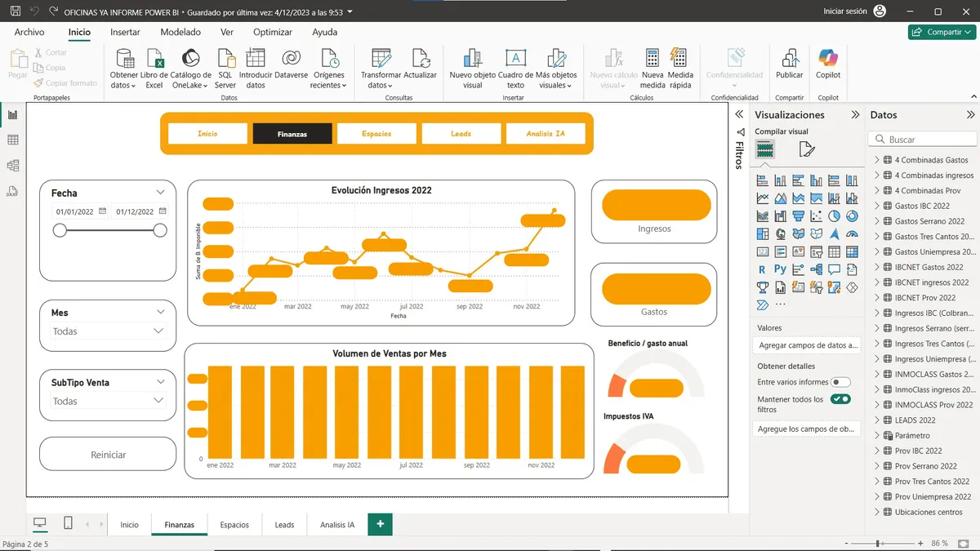Toggle Mantener todos los filtros switch
980x551 pixels.
(x=840, y=399)
